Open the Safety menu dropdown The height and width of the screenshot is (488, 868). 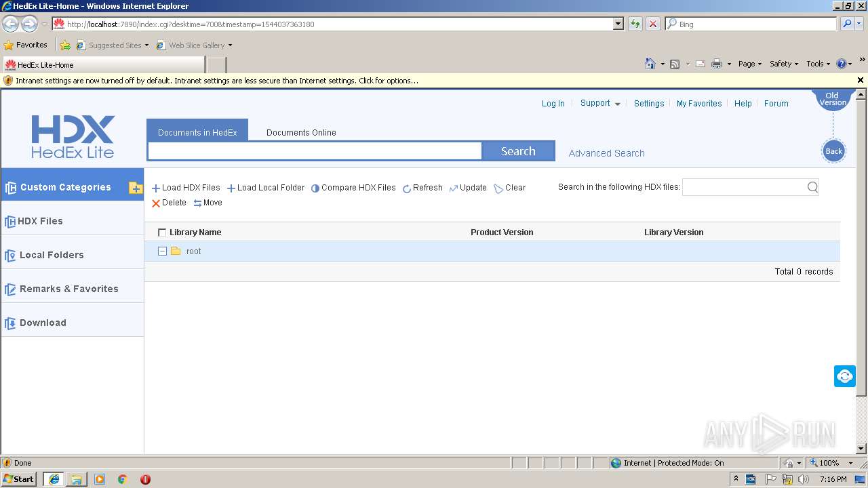pyautogui.click(x=784, y=64)
